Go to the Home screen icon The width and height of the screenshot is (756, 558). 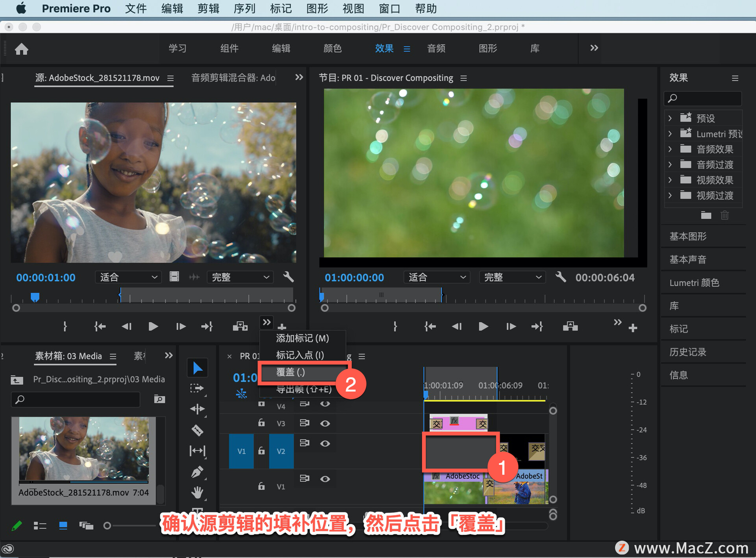22,49
